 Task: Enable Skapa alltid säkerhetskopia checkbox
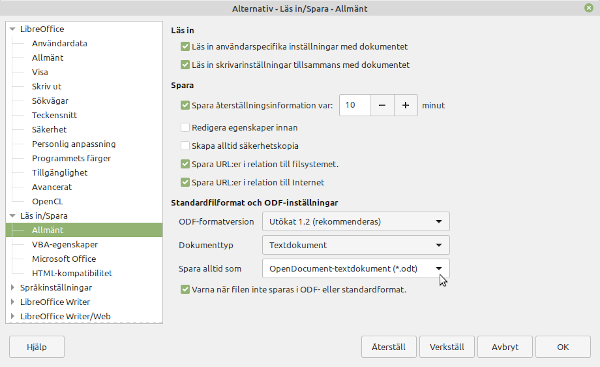[x=185, y=146]
